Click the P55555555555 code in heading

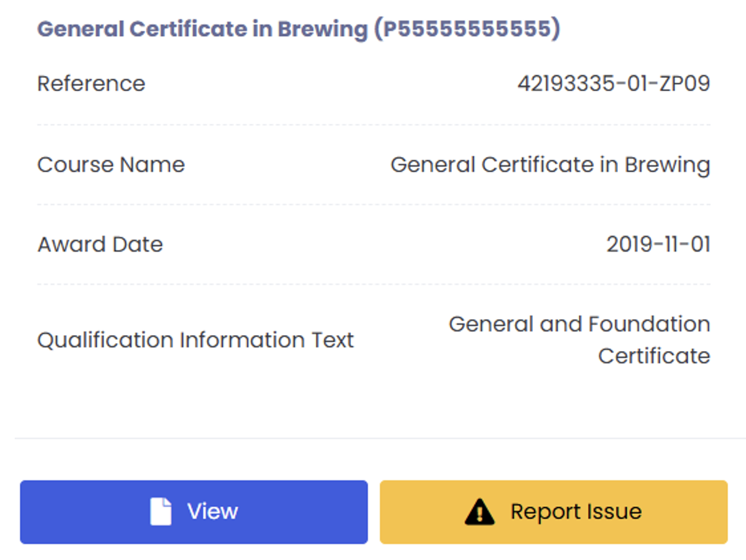pyautogui.click(x=467, y=29)
